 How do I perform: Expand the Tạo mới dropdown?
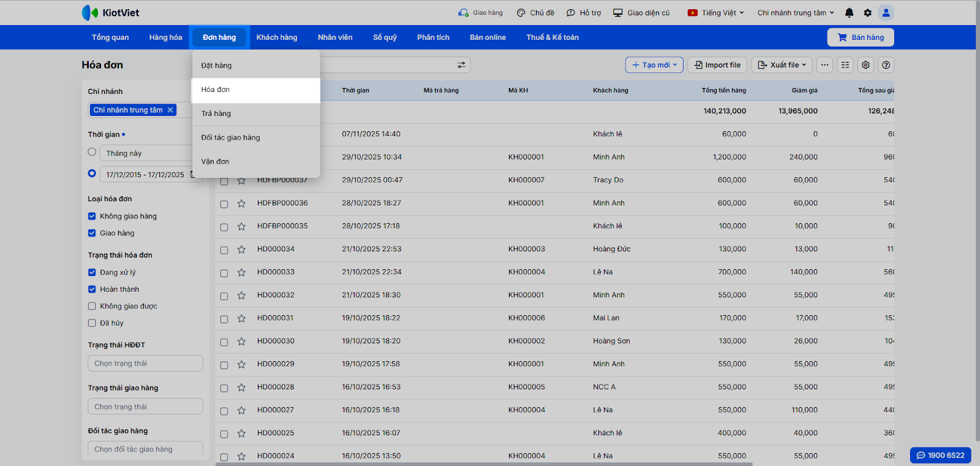[x=654, y=65]
